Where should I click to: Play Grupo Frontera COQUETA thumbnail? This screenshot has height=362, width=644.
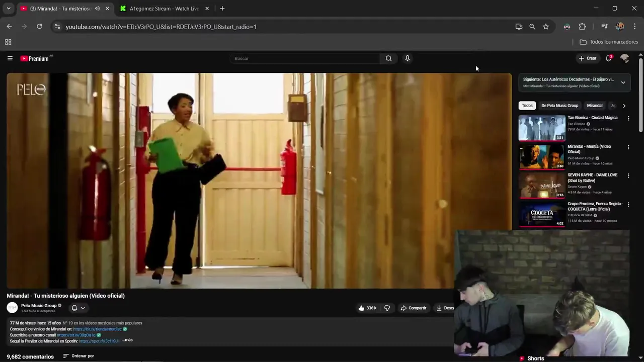[541, 214]
